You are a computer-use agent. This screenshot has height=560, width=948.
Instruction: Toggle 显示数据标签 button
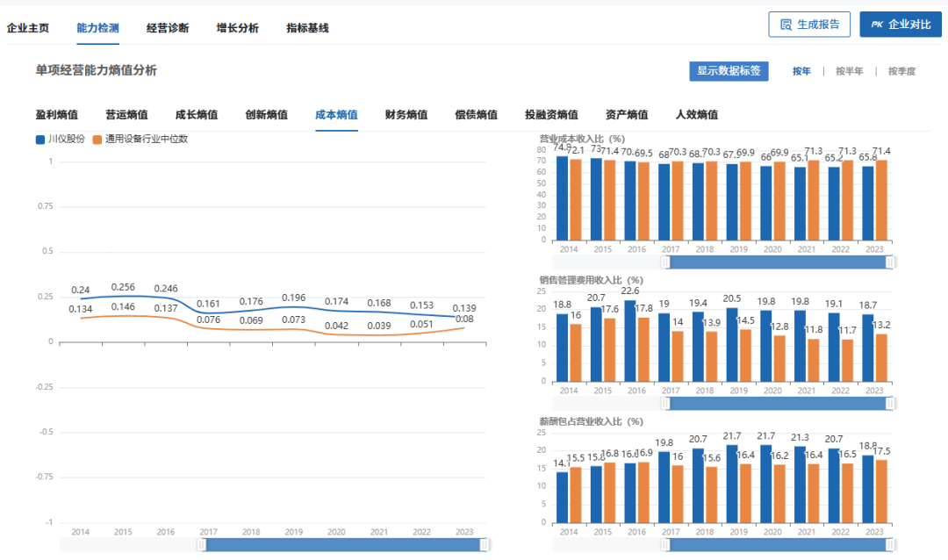click(x=729, y=71)
